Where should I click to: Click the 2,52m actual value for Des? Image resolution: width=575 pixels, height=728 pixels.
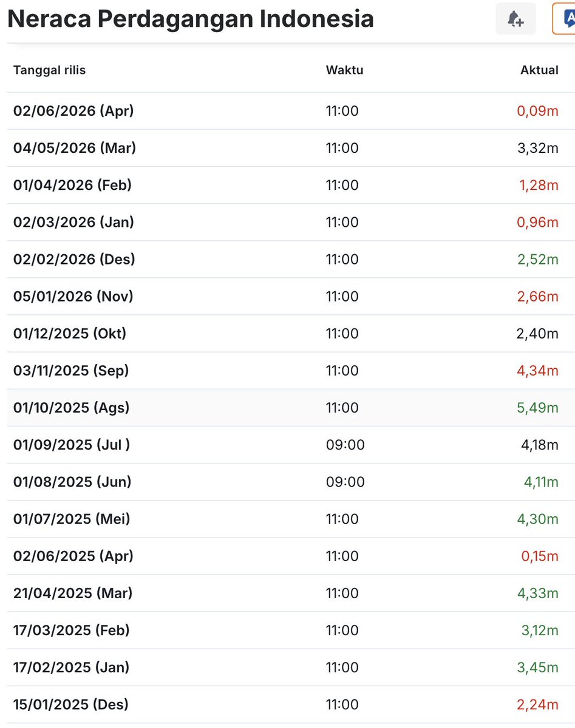pyautogui.click(x=537, y=259)
